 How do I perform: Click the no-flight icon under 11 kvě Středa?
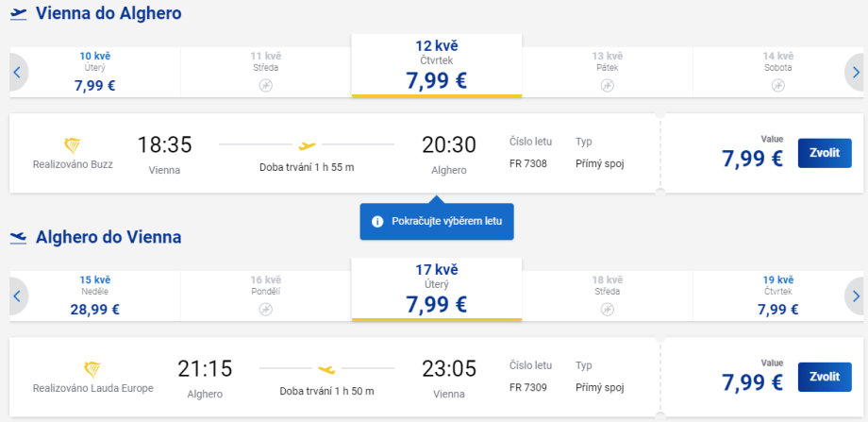click(265, 85)
